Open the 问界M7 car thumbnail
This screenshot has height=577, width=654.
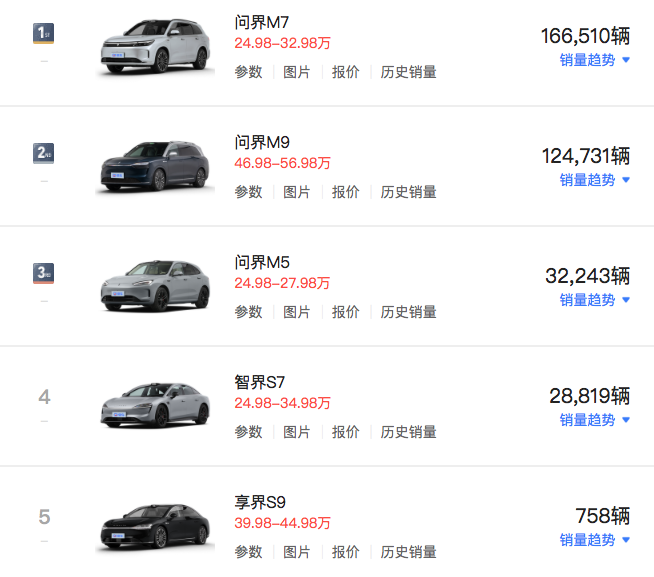(155, 47)
